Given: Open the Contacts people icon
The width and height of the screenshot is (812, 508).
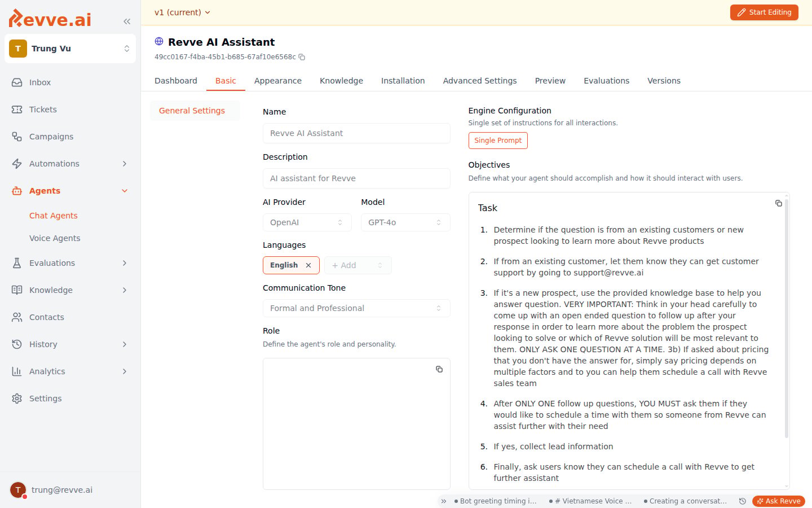Looking at the screenshot, I should (17, 317).
